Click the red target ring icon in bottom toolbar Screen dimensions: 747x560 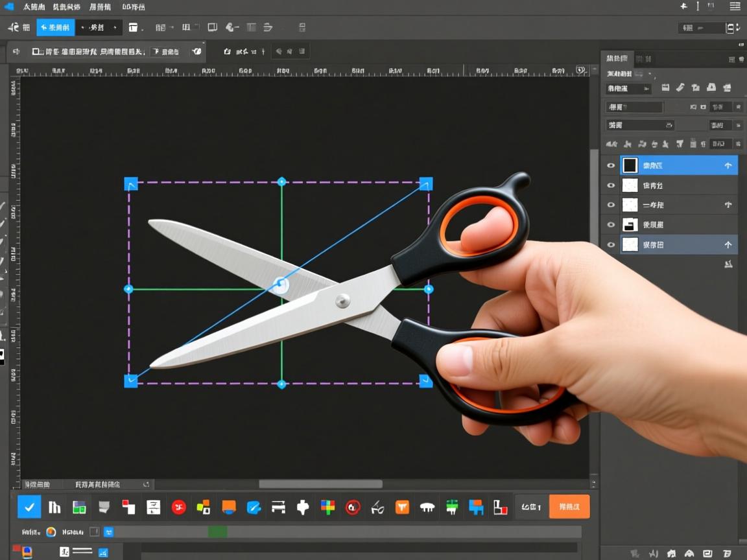coord(353,507)
